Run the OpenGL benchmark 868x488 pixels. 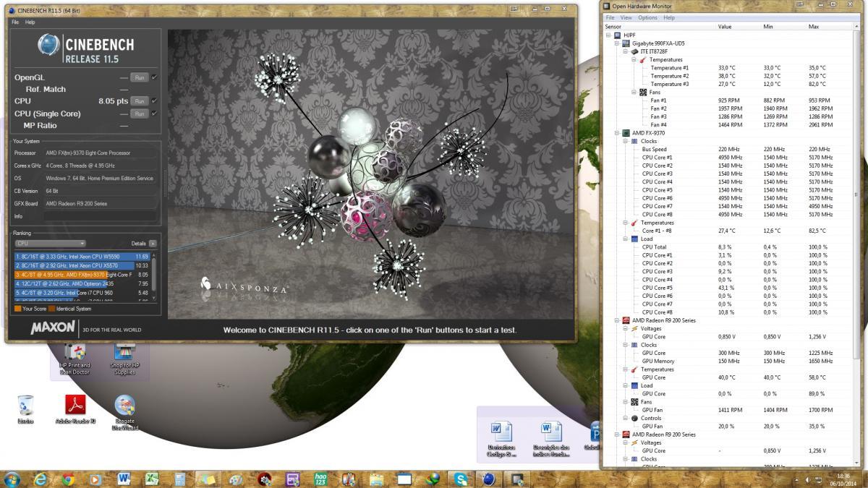tap(140, 77)
